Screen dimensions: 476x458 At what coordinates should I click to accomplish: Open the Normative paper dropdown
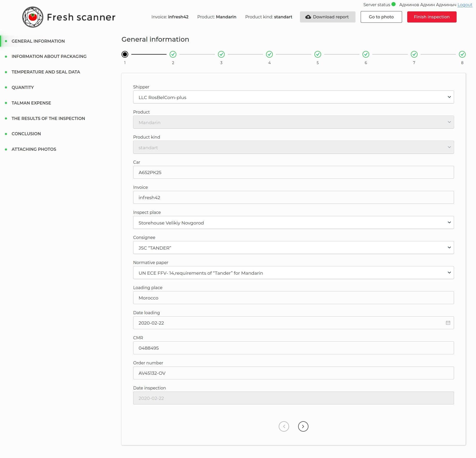coord(293,273)
